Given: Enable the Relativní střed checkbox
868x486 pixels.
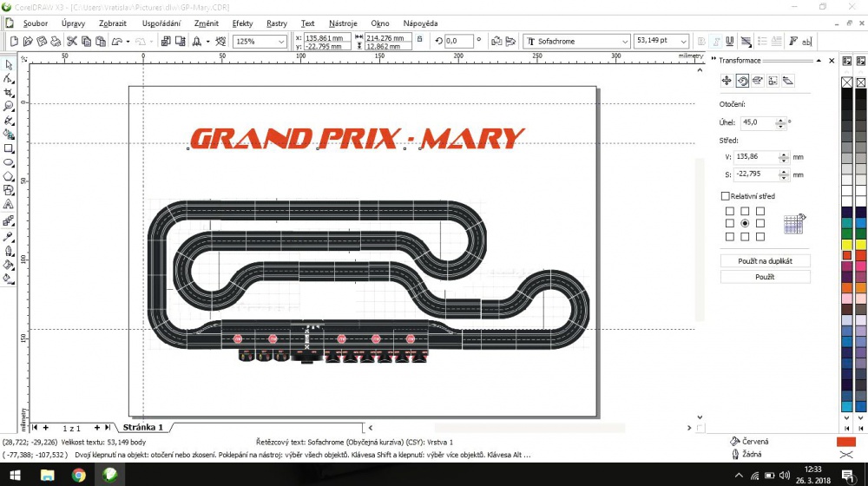Looking at the screenshot, I should (725, 196).
